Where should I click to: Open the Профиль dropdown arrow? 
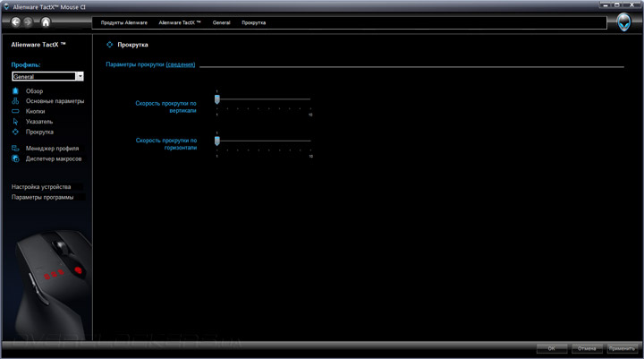click(80, 76)
